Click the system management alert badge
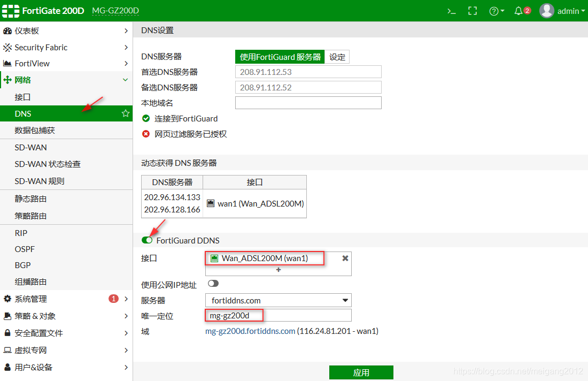This screenshot has width=588, height=381. coord(113,299)
